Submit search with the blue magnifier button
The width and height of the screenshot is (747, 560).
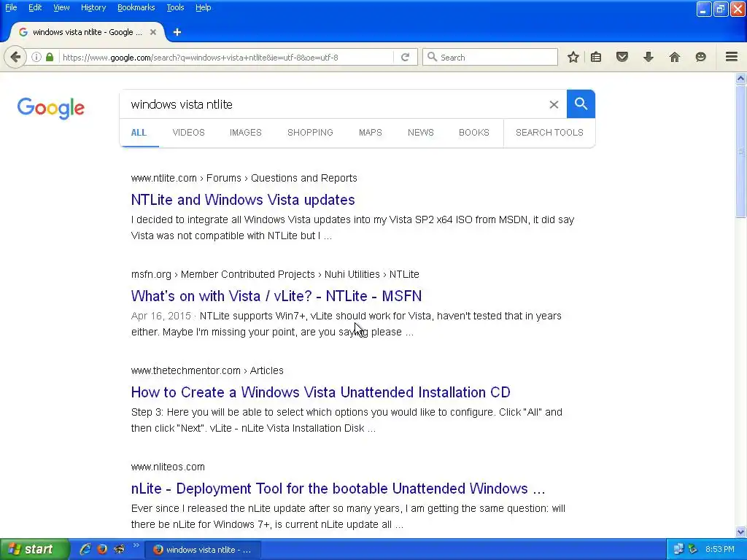pos(581,104)
